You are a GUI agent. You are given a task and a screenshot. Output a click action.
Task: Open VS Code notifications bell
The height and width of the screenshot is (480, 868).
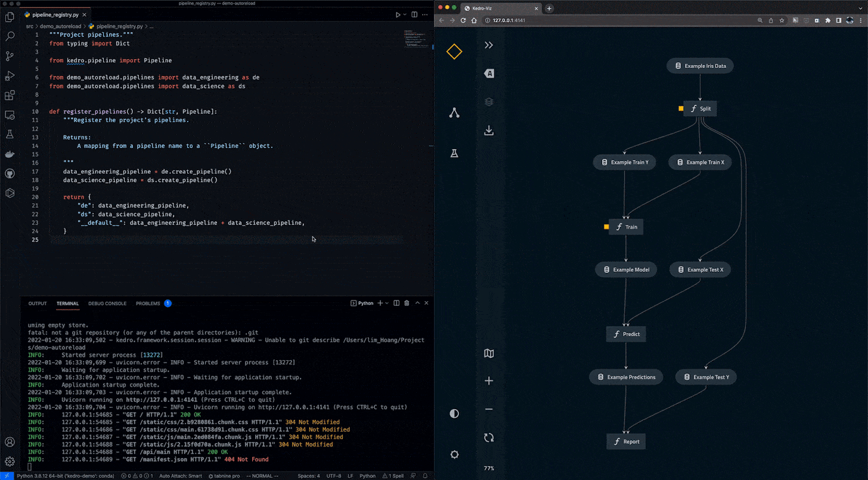[426, 476]
